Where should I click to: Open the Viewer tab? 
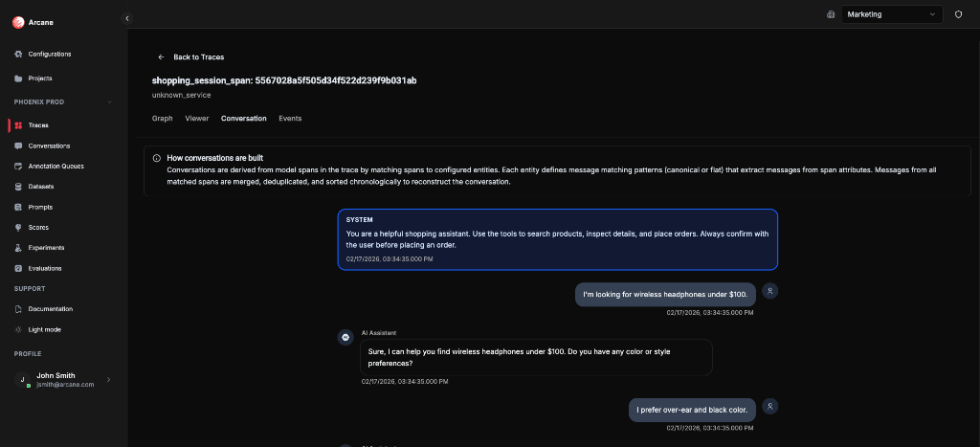tap(196, 119)
